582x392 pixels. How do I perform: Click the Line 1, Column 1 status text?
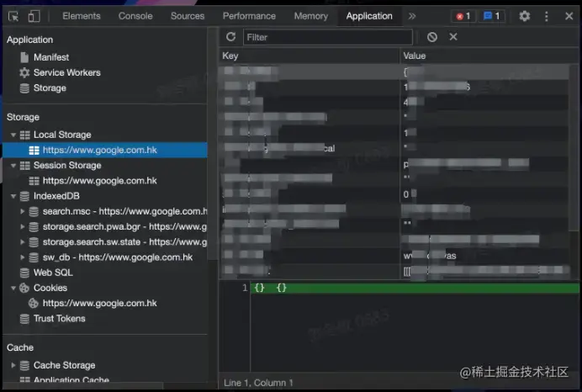(x=258, y=383)
